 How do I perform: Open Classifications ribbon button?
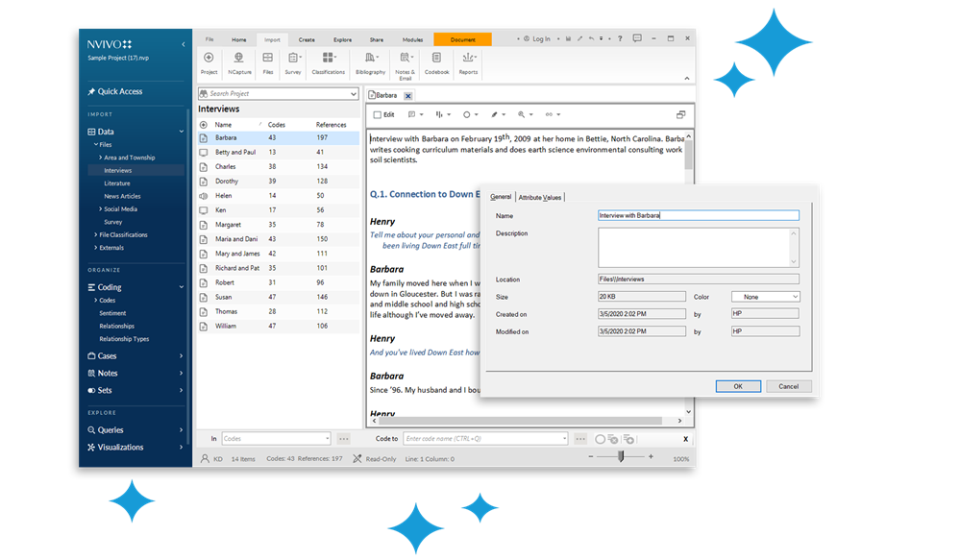point(328,63)
